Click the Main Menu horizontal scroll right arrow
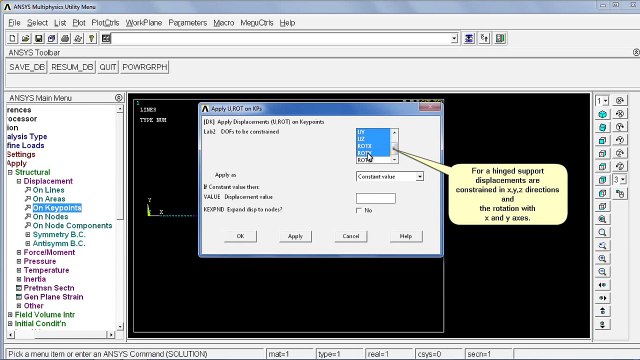 [x=111, y=335]
